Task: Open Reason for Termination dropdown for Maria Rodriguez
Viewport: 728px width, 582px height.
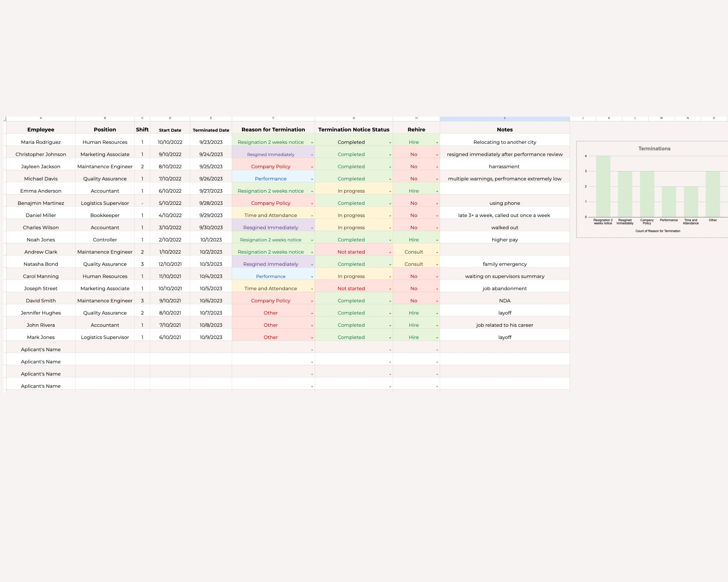Action: point(311,142)
